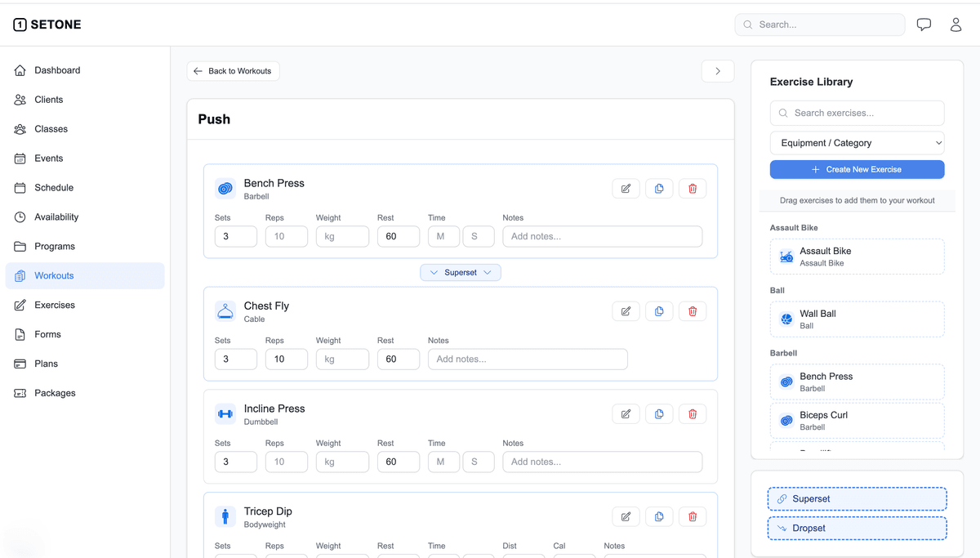Screen dimensions: 980x558
Task: Delete the Chest Fly exercise
Action: (x=693, y=311)
